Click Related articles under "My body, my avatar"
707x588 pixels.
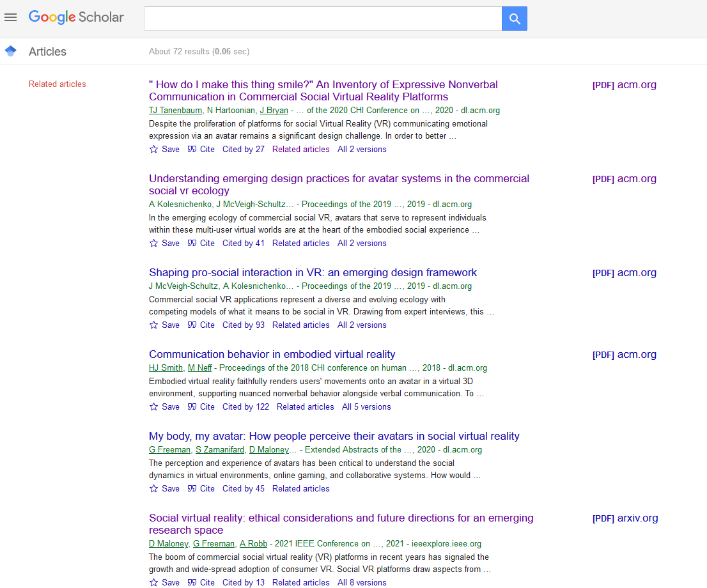(300, 489)
